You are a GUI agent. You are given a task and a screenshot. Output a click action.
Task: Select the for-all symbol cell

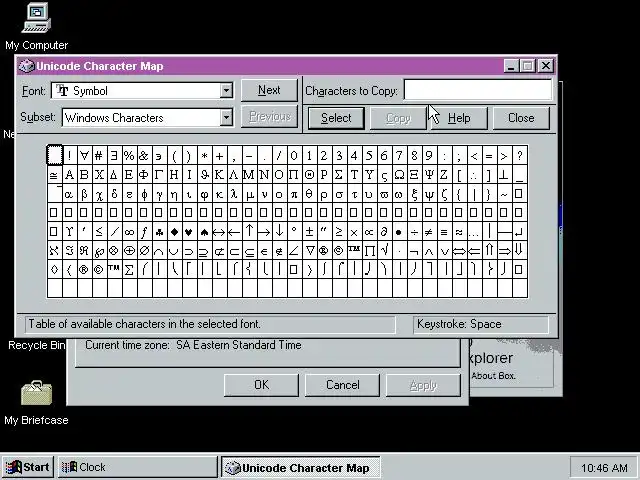click(x=84, y=156)
